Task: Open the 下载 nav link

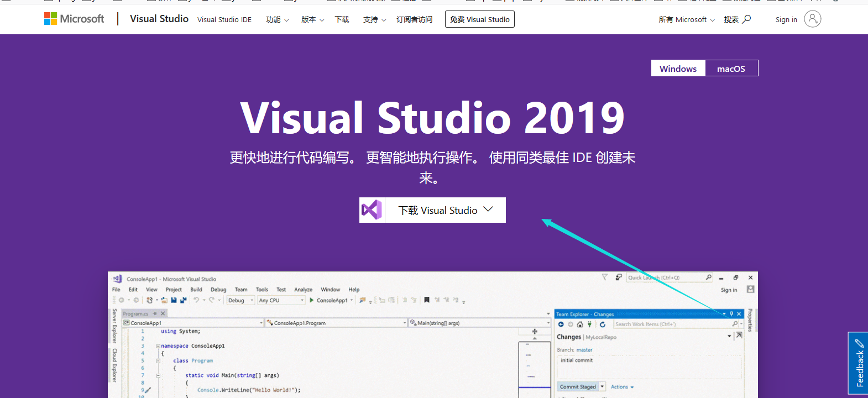Action: [342, 19]
